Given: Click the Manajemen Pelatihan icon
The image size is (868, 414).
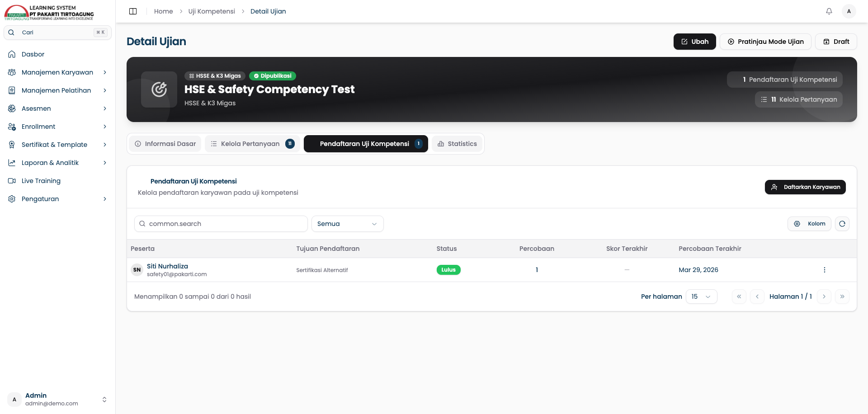Looking at the screenshot, I should (12, 90).
